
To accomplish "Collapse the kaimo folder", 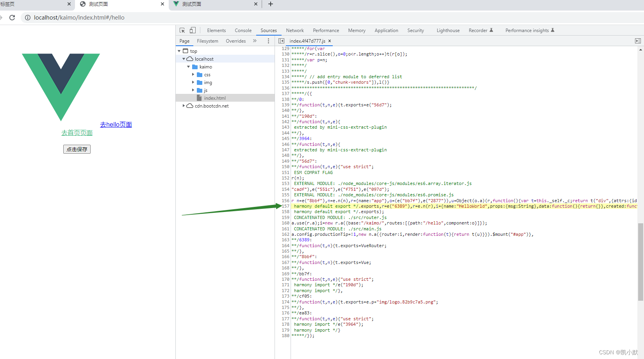I will (189, 67).
